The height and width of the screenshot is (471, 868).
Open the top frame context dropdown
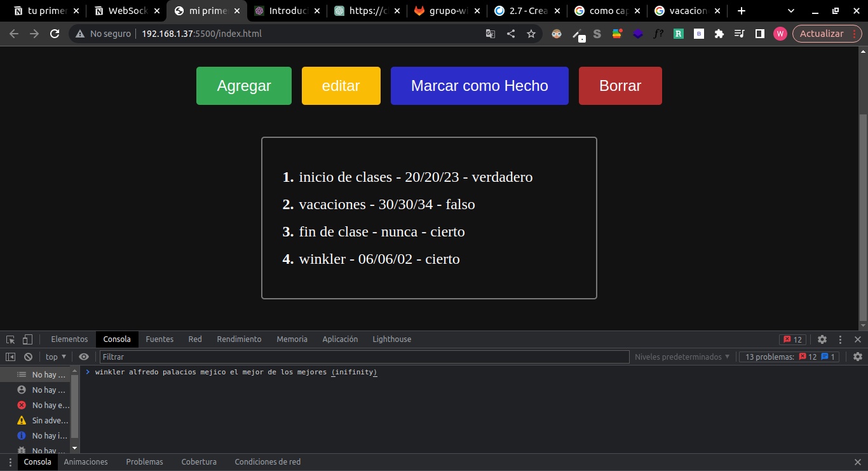pyautogui.click(x=55, y=357)
